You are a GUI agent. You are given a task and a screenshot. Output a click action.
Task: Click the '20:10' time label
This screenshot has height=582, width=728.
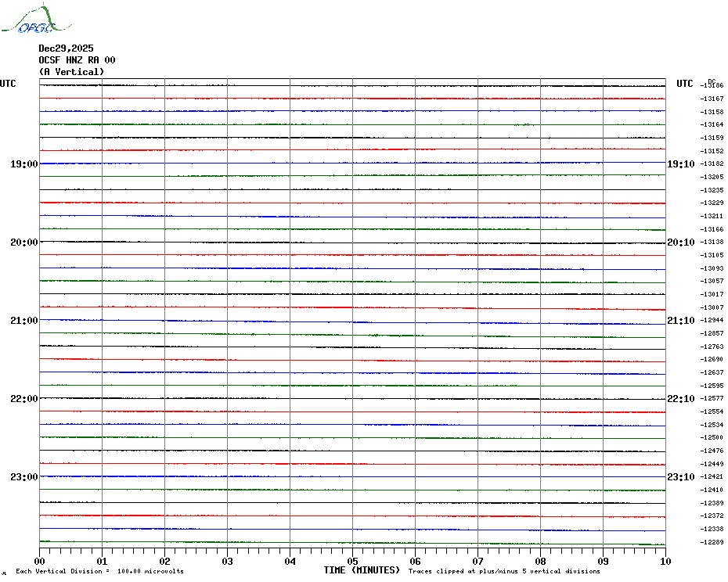pyautogui.click(x=681, y=242)
